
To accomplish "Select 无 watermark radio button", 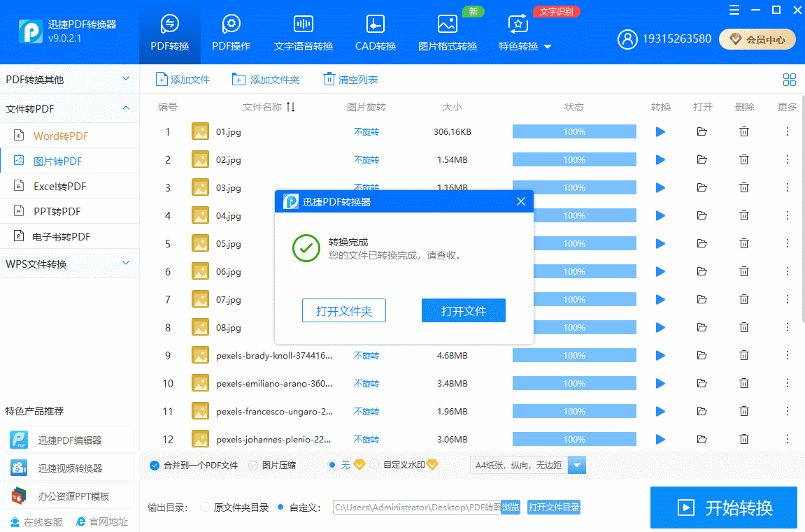I will pos(332,465).
